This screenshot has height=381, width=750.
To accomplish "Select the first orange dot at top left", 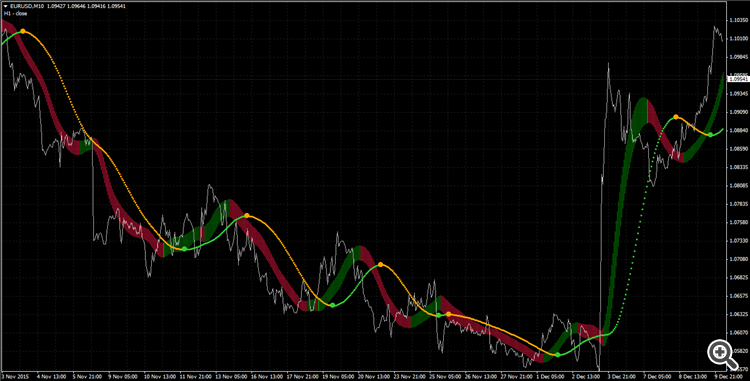I will 22,31.
